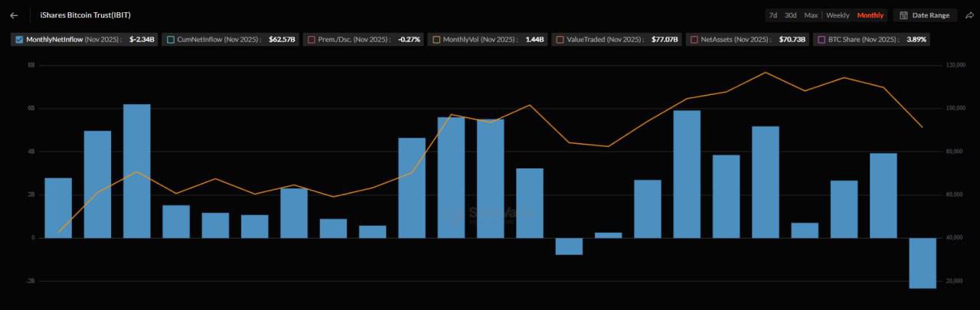This screenshot has width=980, height=310.
Task: Click the orange line's highest peak
Action: click(766, 73)
